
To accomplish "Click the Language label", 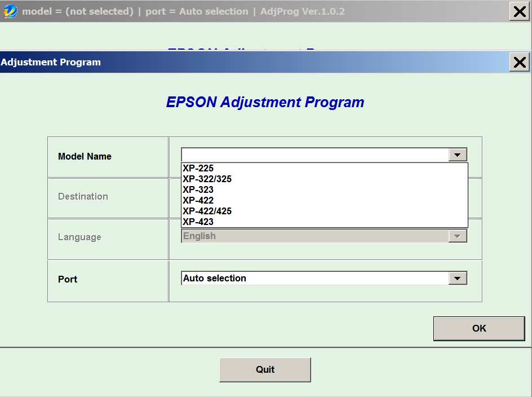I will (79, 237).
